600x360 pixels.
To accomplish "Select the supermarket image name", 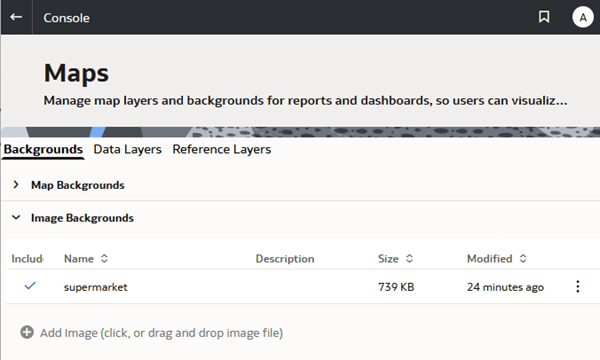I will coord(95,287).
